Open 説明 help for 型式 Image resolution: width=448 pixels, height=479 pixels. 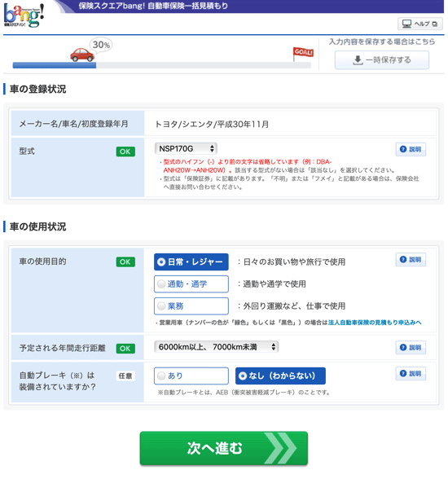coord(411,149)
